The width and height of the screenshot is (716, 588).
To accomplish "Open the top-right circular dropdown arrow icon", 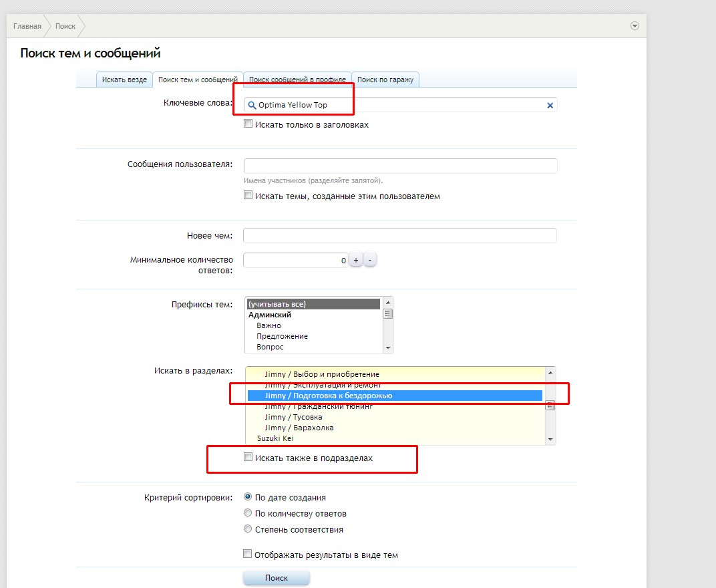I will (x=635, y=26).
